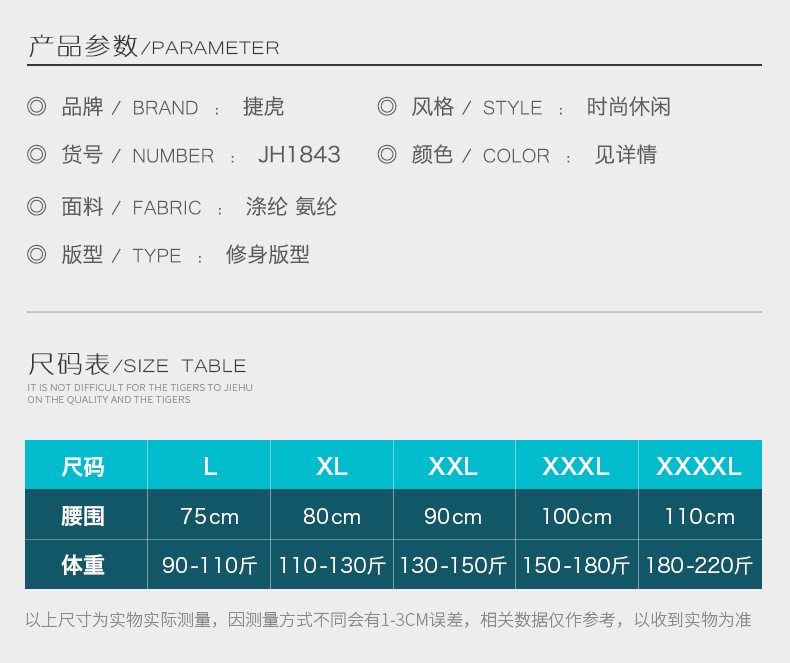Click the measurement disclaimer note below the table
The height and width of the screenshot is (663, 790).
pos(388,620)
